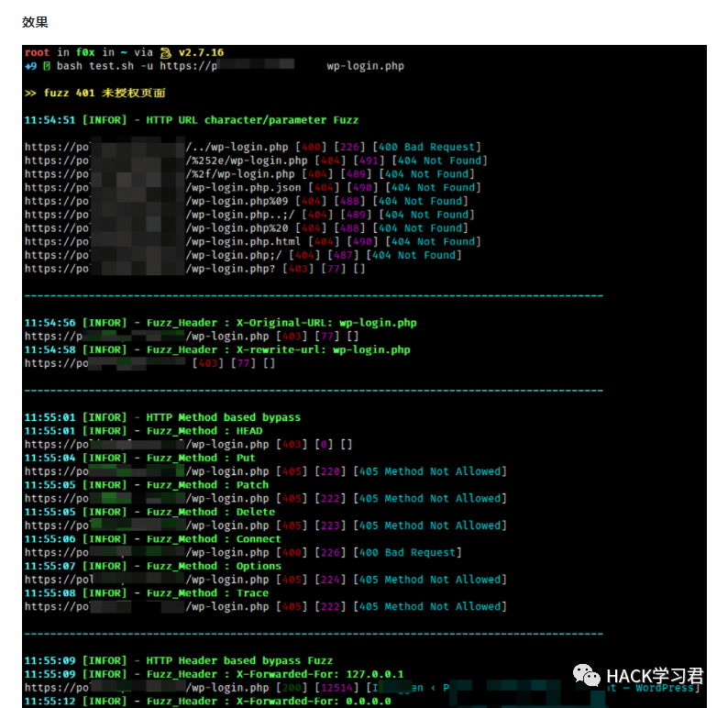Select the [487] response size value
Screen dimensions: 728x708
(x=343, y=254)
